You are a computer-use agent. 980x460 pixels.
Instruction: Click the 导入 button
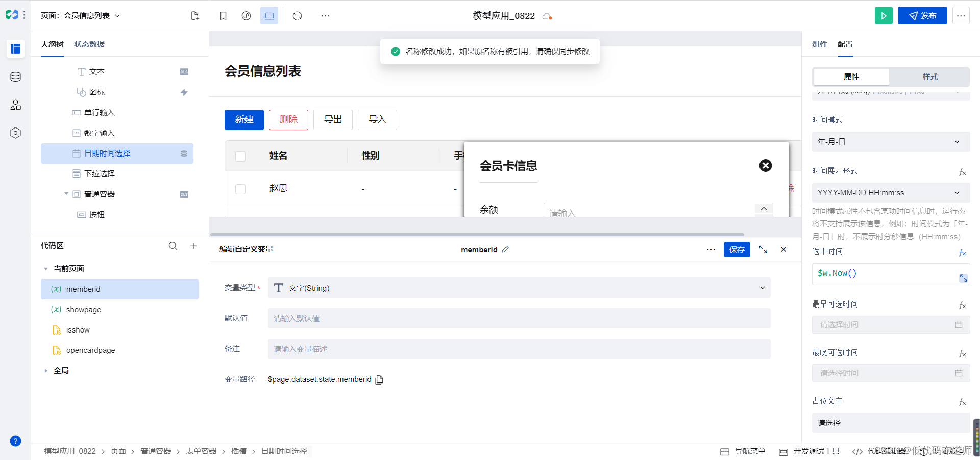click(377, 120)
